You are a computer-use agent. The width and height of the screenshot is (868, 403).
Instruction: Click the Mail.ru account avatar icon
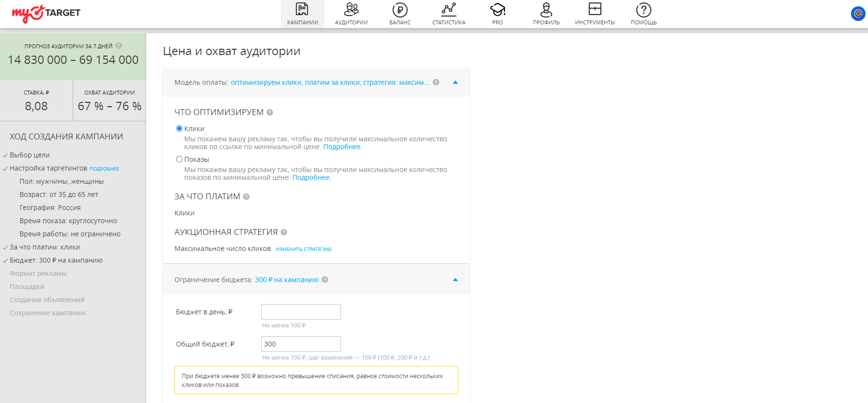858,14
